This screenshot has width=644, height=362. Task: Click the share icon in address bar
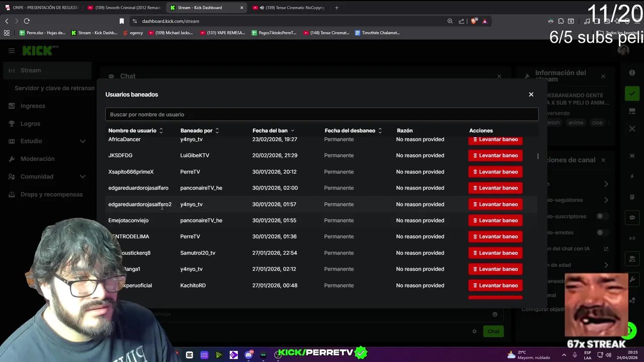tap(461, 21)
